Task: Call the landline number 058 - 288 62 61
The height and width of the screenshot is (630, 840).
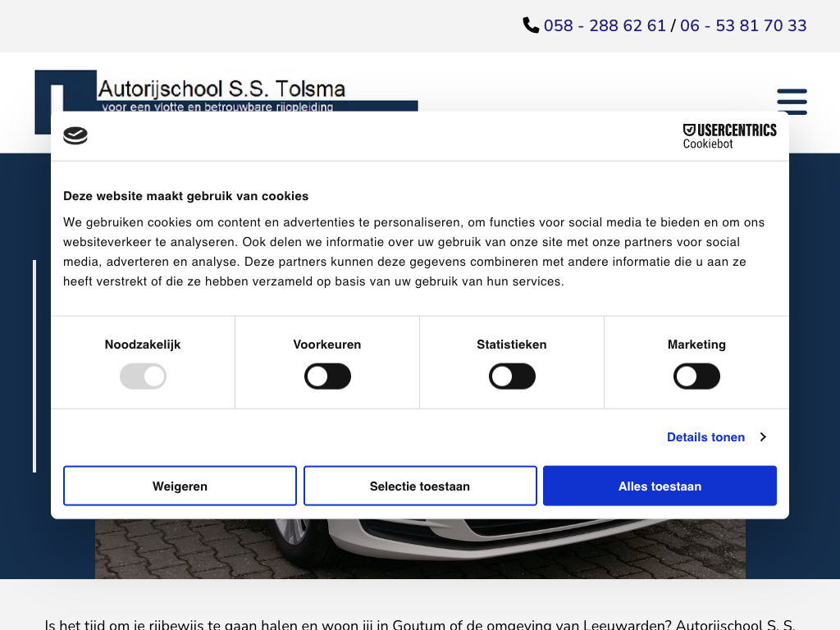Action: point(605,25)
